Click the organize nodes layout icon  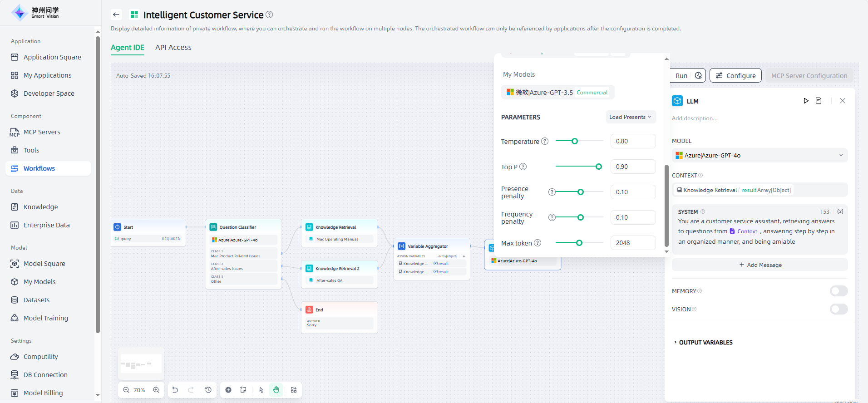[294, 390]
